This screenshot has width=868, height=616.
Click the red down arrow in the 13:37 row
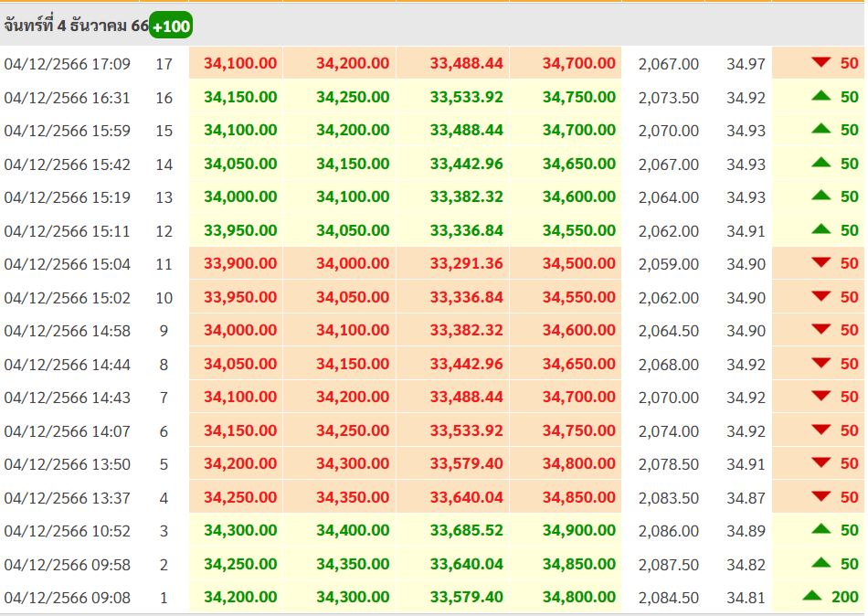(821, 496)
